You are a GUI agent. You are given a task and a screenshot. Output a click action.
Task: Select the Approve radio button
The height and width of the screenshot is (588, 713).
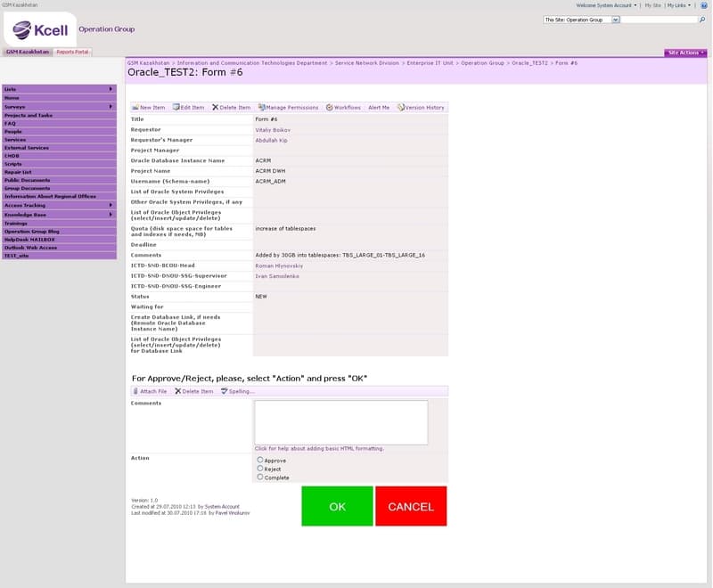point(260,460)
